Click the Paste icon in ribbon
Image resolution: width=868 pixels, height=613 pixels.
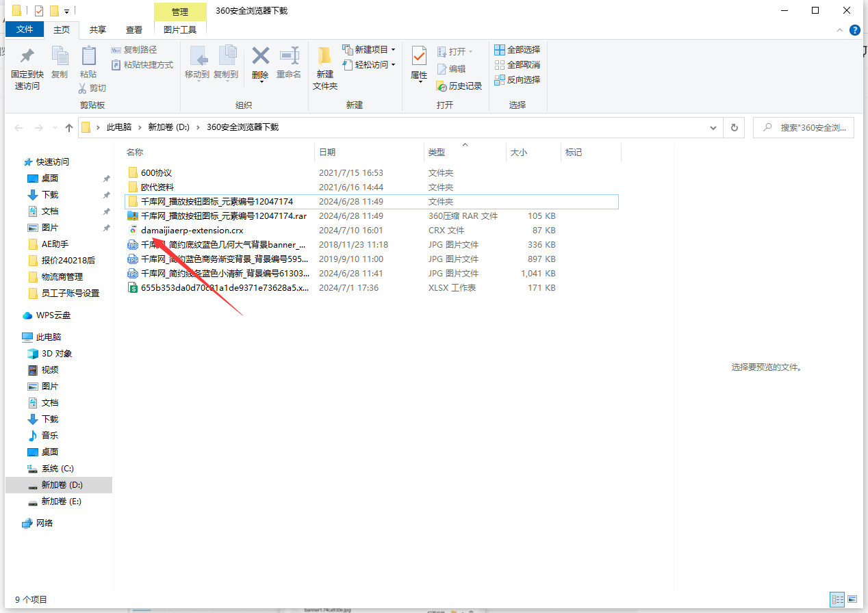88,56
